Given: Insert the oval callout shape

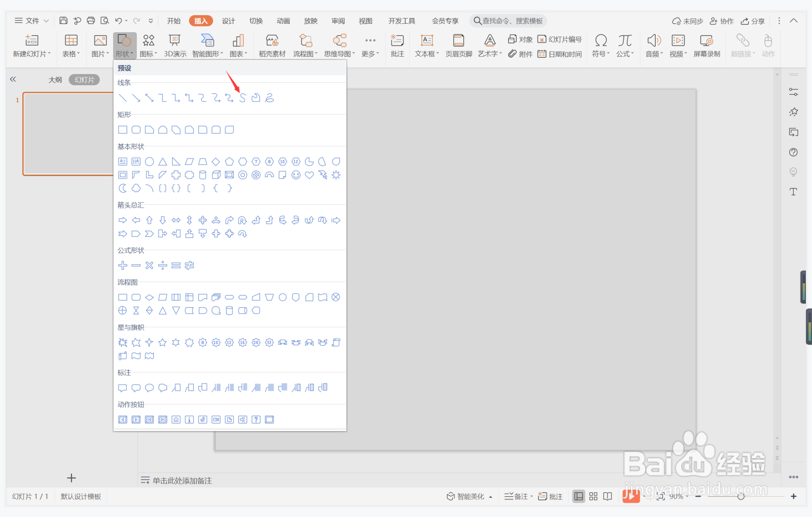Looking at the screenshot, I should pyautogui.click(x=149, y=387).
